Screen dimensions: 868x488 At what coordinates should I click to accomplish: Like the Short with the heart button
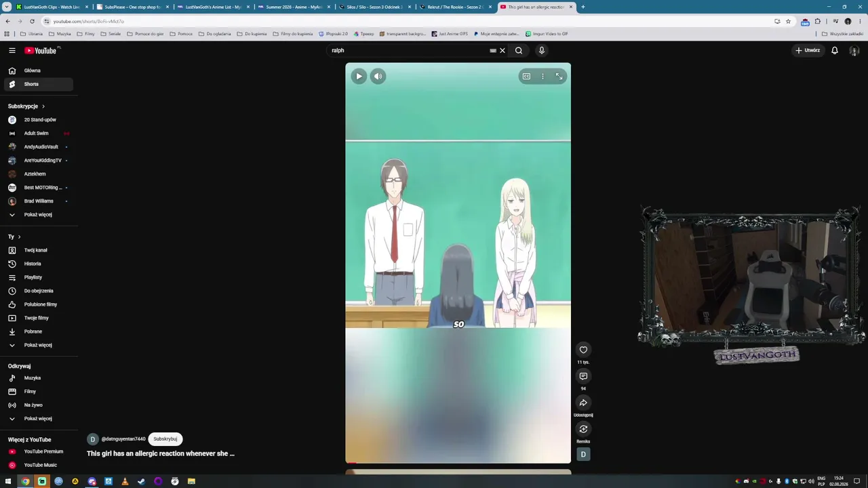pos(583,350)
